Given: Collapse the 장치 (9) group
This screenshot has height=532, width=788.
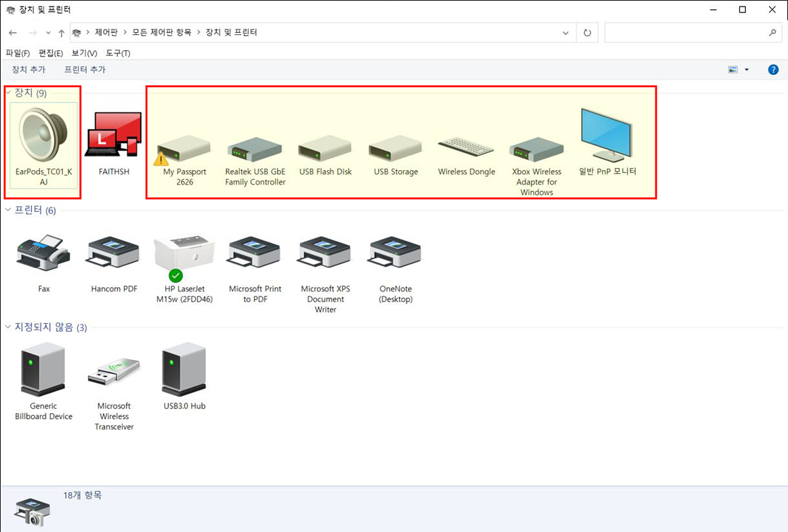Looking at the screenshot, I should (x=8, y=93).
